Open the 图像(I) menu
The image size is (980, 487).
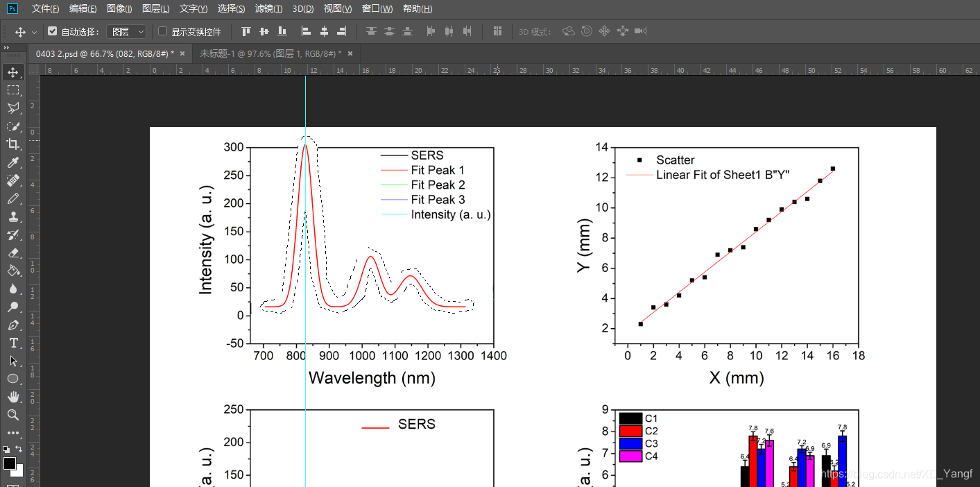(119, 8)
